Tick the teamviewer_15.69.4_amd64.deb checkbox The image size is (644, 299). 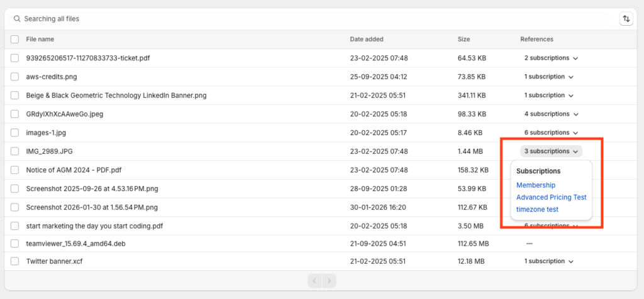click(x=15, y=244)
